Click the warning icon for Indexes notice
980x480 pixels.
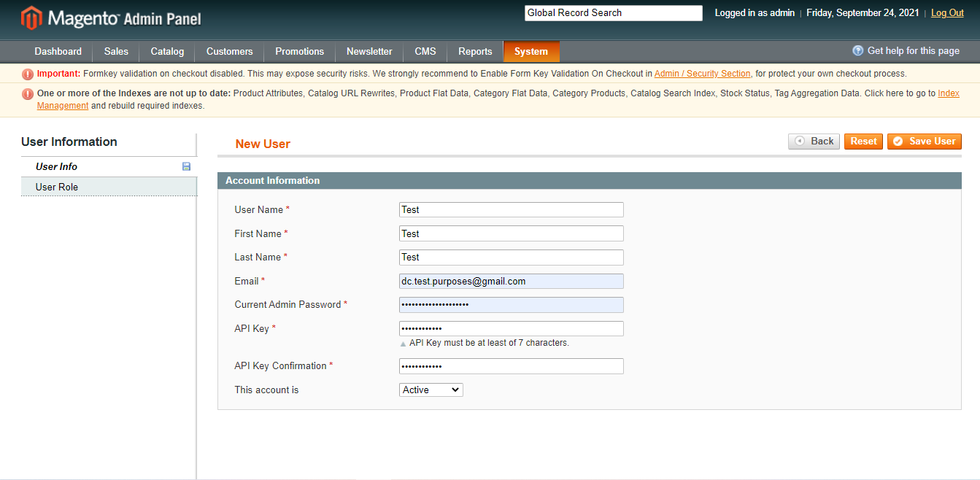coord(28,94)
